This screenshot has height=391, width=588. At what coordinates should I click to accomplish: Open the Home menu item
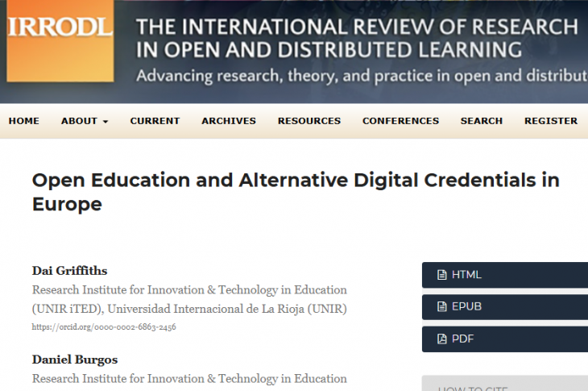[x=23, y=121]
